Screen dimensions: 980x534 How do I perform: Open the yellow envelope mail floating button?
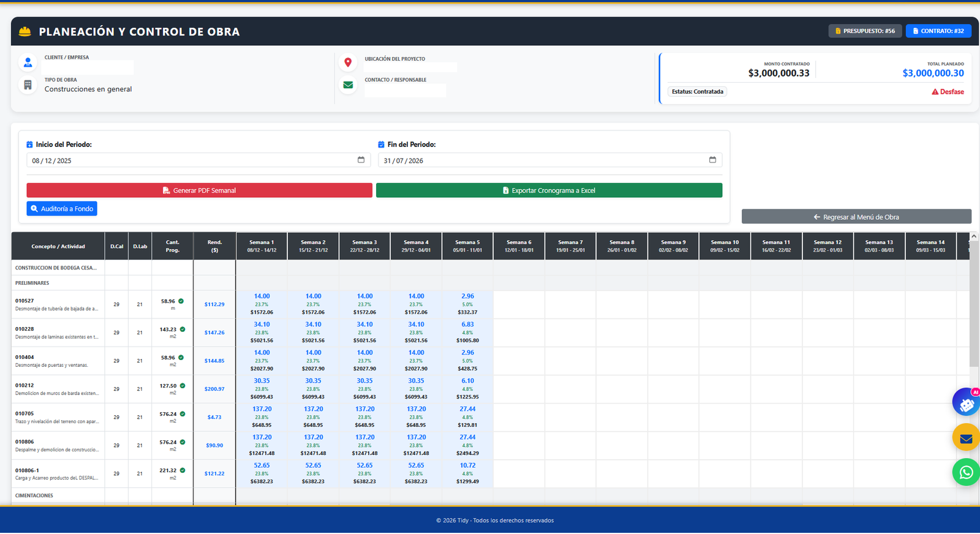[967, 438]
